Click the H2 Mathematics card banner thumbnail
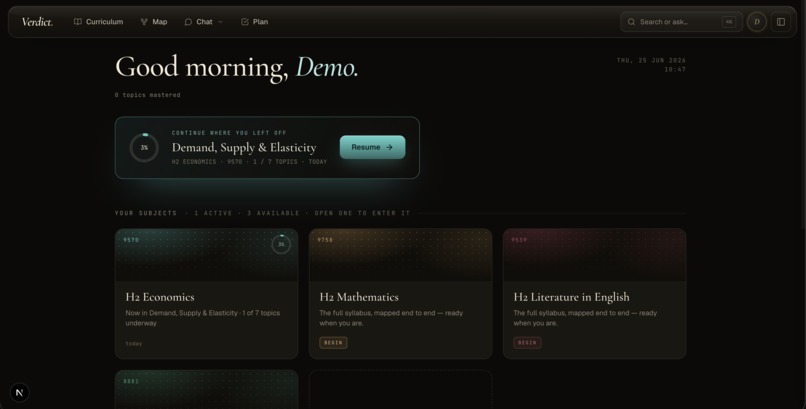Screen dimensions: 806x409 400,255
